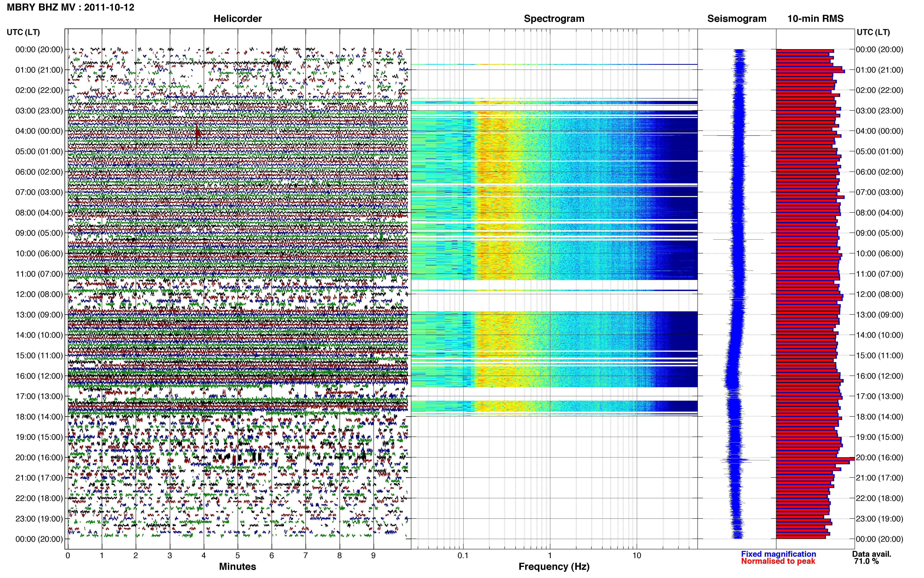Click '02:00 (22:00)' on the right time axis

pyautogui.click(x=880, y=90)
